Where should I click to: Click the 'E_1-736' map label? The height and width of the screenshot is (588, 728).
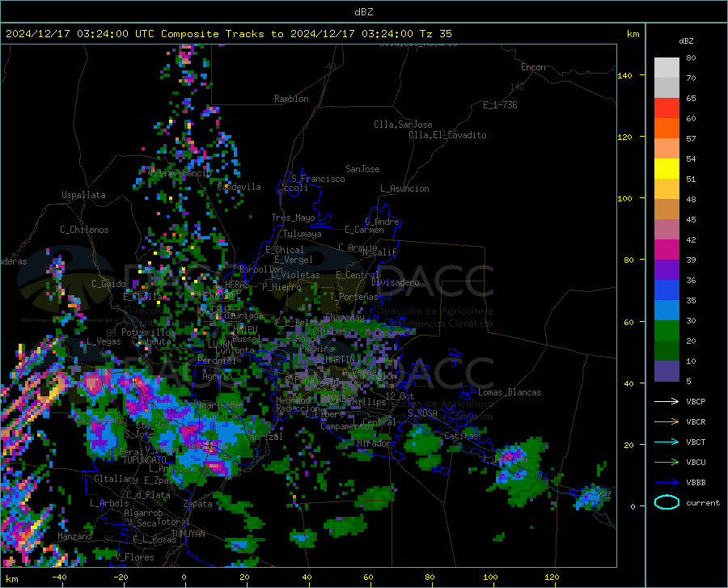[x=500, y=105]
